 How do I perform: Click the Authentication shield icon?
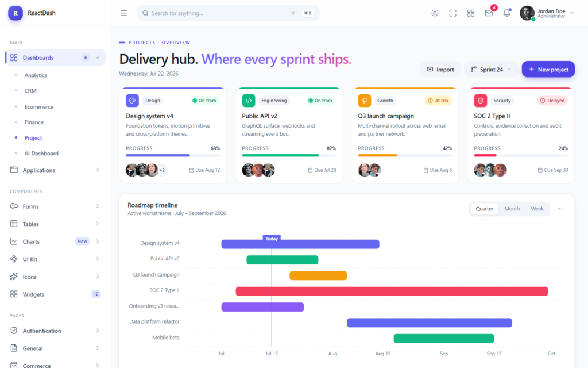click(14, 331)
